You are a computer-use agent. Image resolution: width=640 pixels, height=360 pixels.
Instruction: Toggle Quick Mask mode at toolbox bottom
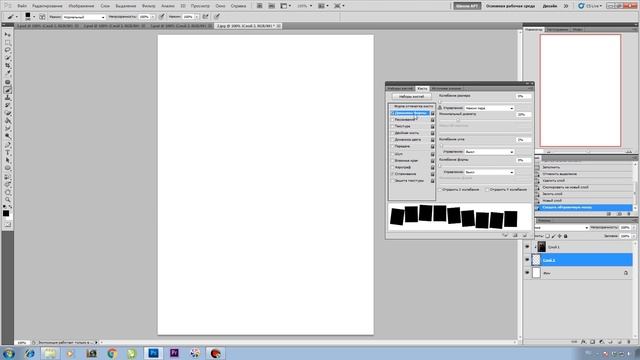(7, 224)
